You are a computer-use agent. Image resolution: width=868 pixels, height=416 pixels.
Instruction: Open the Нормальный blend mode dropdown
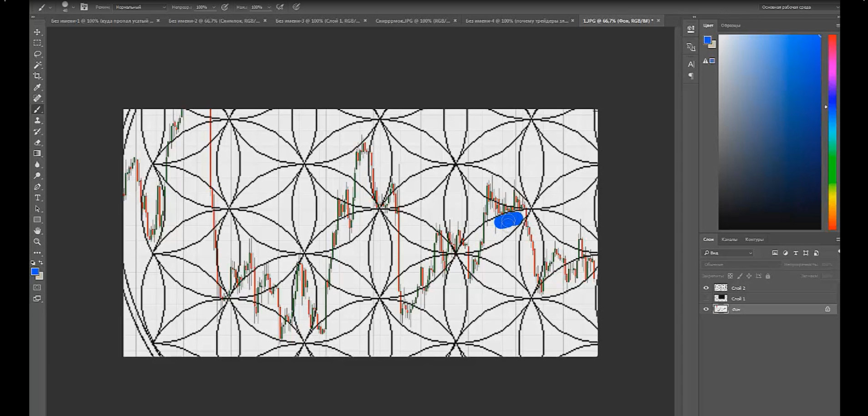140,7
